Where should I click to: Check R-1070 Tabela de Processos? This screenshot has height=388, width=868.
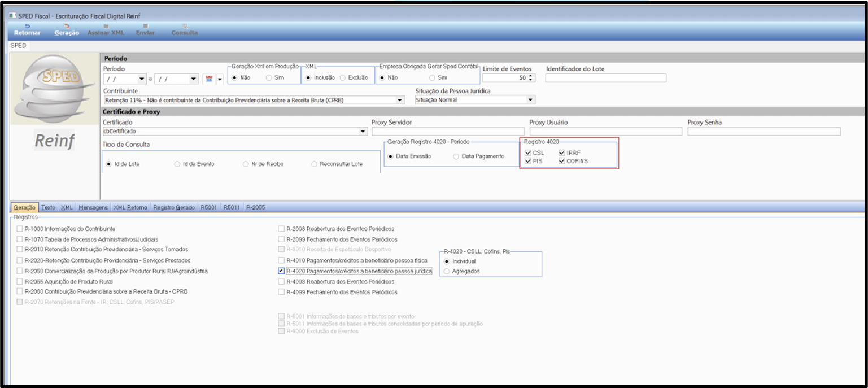[x=20, y=239]
